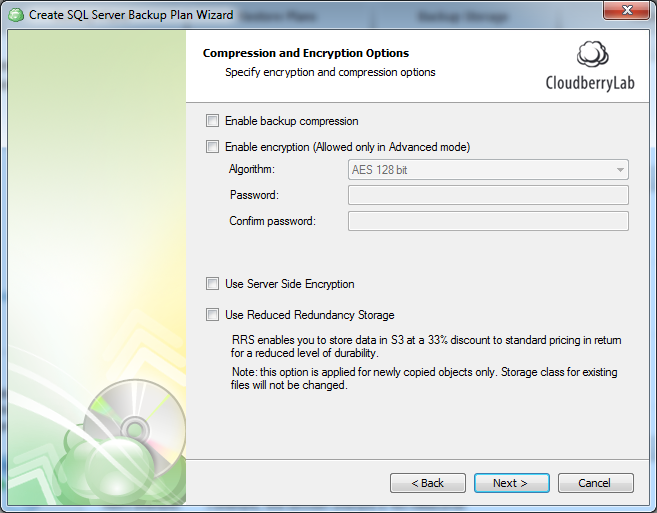Check Use Reduced Redundancy Storage

click(212, 315)
